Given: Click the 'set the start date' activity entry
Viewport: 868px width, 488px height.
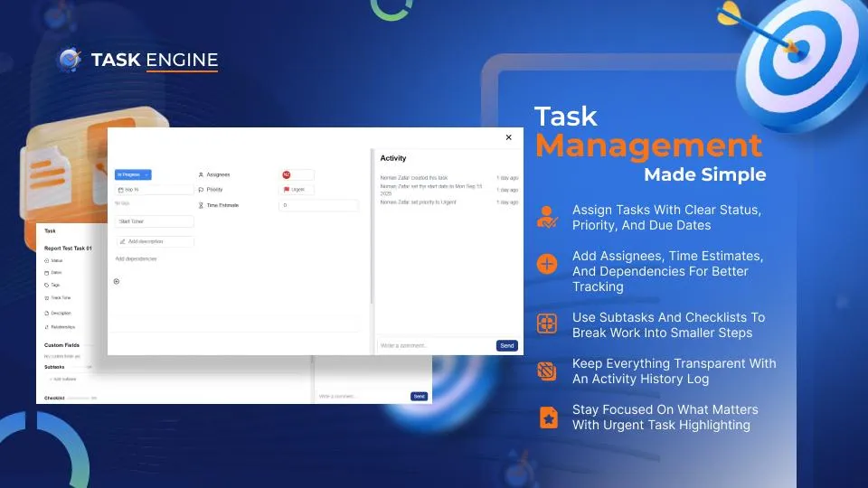Looking at the screenshot, I should click(x=431, y=190).
